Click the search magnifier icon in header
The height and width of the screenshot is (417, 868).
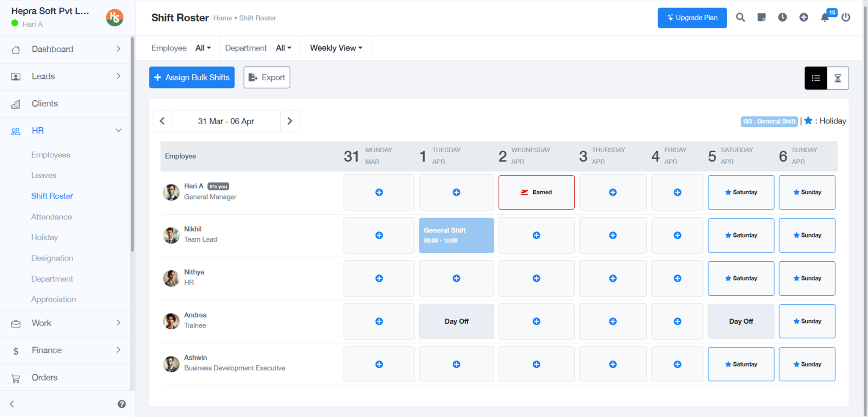tap(740, 17)
